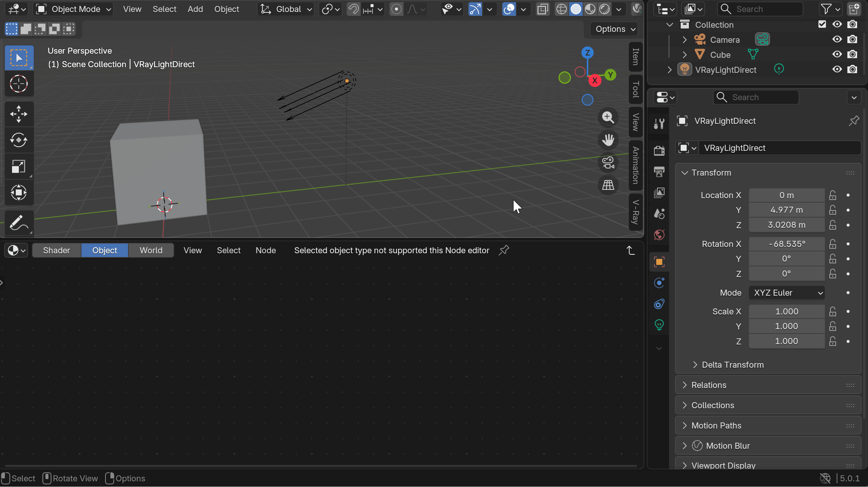868x487 pixels.
Task: Open the World properties tab icon
Action: [x=659, y=235]
